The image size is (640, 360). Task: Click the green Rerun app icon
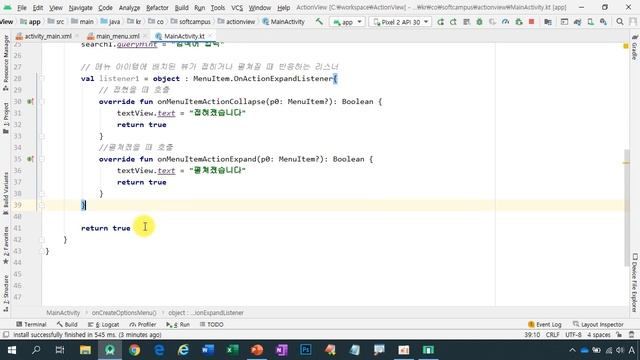click(x=440, y=22)
